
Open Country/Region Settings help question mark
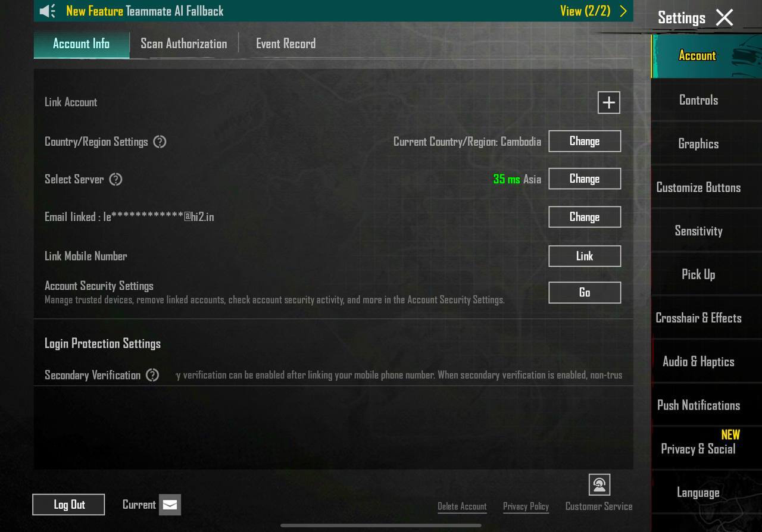160,142
